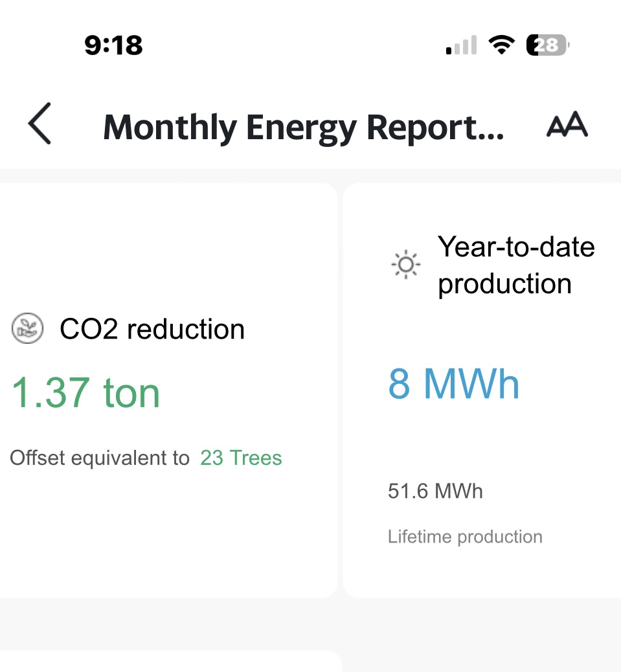Tap the sun icon beside Year-to-date production
This screenshot has width=621, height=672.
click(x=406, y=264)
